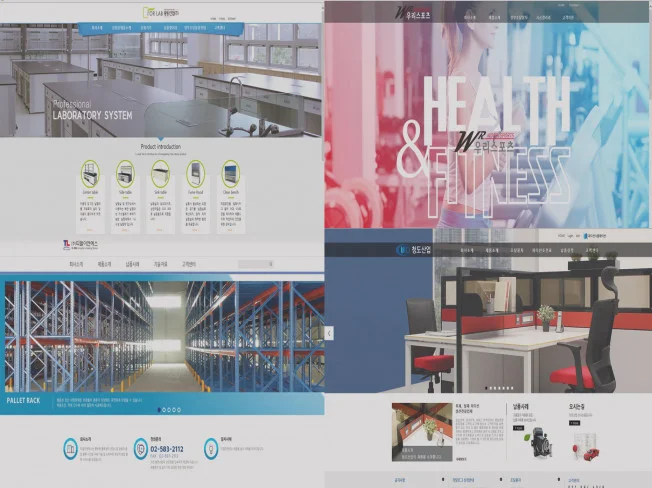Open the 우리스포츠 logo in the dark header
Screen dimensions: 652x488
[412, 13]
